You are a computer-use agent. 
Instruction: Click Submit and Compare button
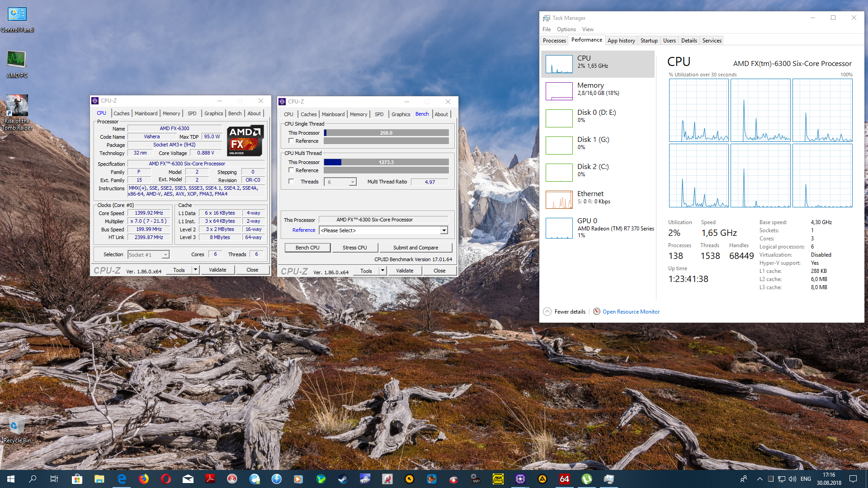(x=415, y=248)
